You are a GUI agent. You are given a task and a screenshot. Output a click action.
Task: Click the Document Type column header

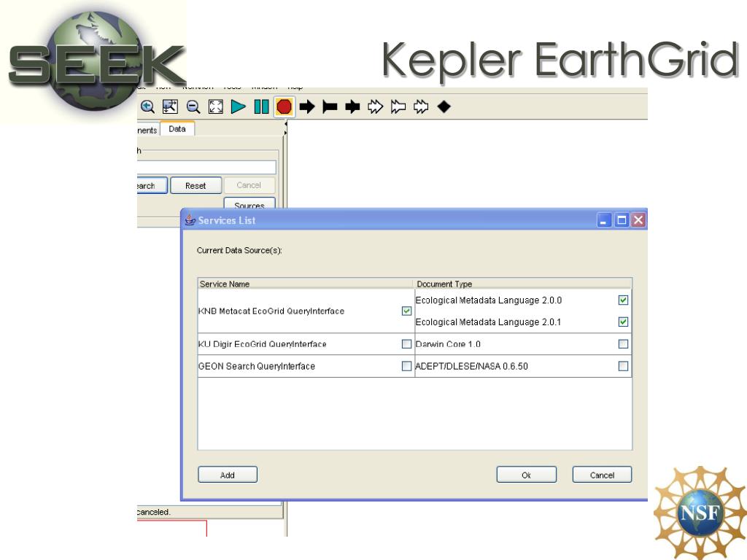click(x=523, y=284)
